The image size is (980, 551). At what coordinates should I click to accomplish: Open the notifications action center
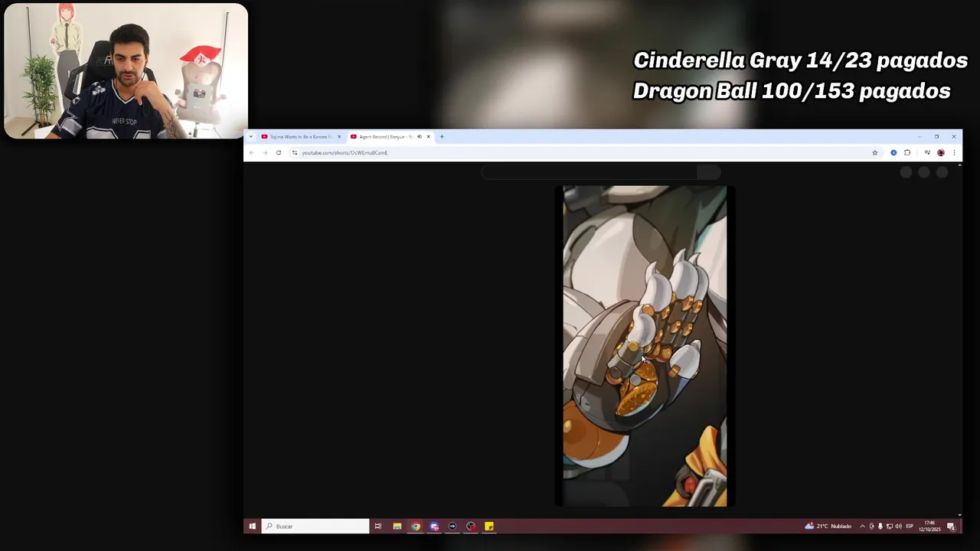pos(951,527)
